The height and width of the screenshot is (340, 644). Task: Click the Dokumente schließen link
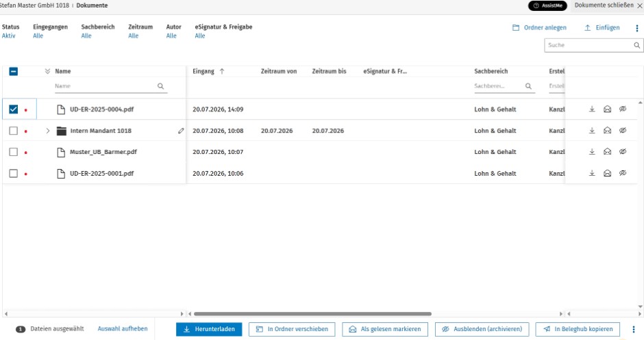click(604, 5)
